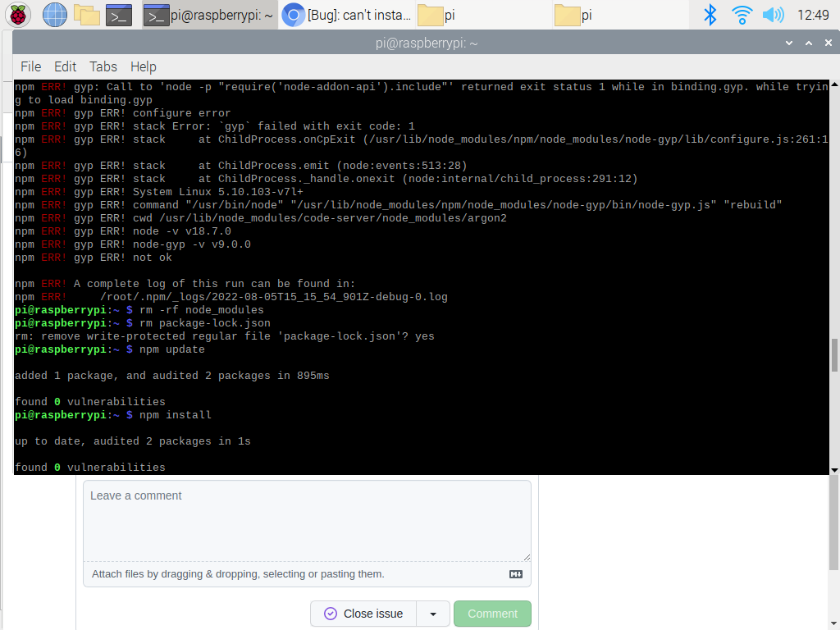Open the Bluetooth tray menu

point(710,15)
